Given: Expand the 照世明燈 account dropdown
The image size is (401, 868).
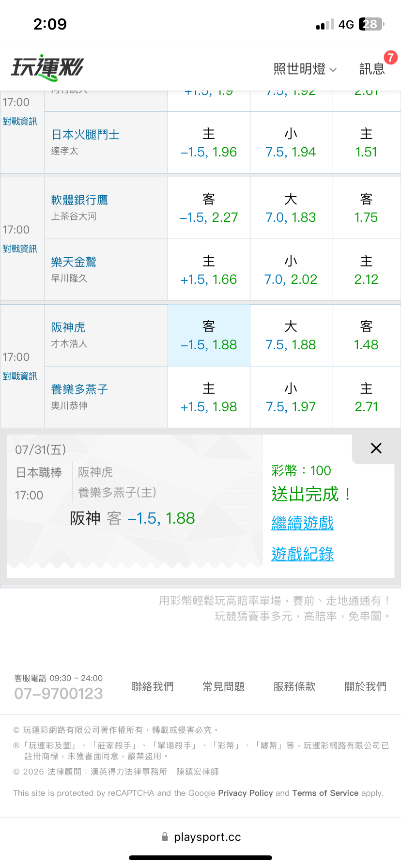Looking at the screenshot, I should [305, 69].
